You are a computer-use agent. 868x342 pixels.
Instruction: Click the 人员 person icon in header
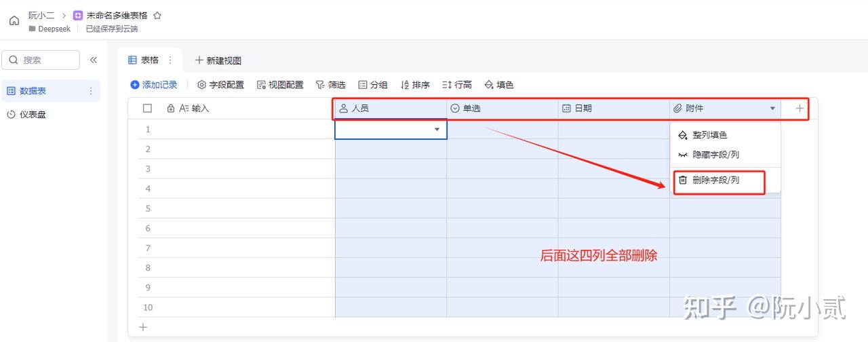pos(344,109)
